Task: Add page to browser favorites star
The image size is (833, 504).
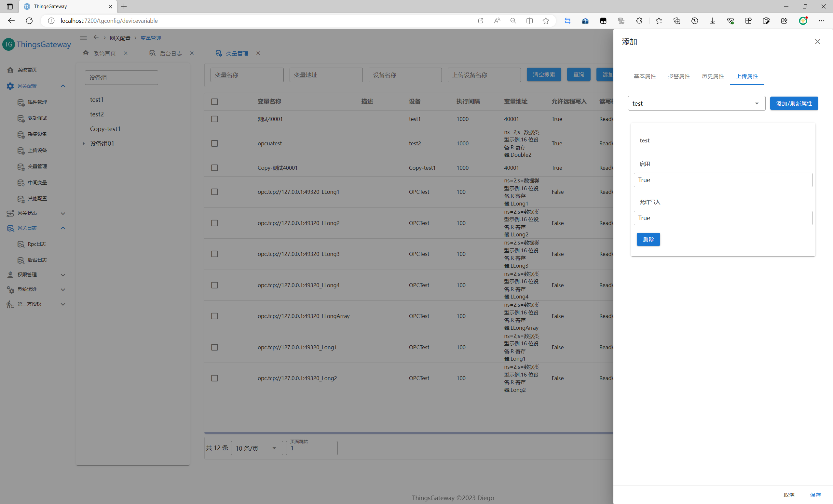Action: pyautogui.click(x=545, y=20)
